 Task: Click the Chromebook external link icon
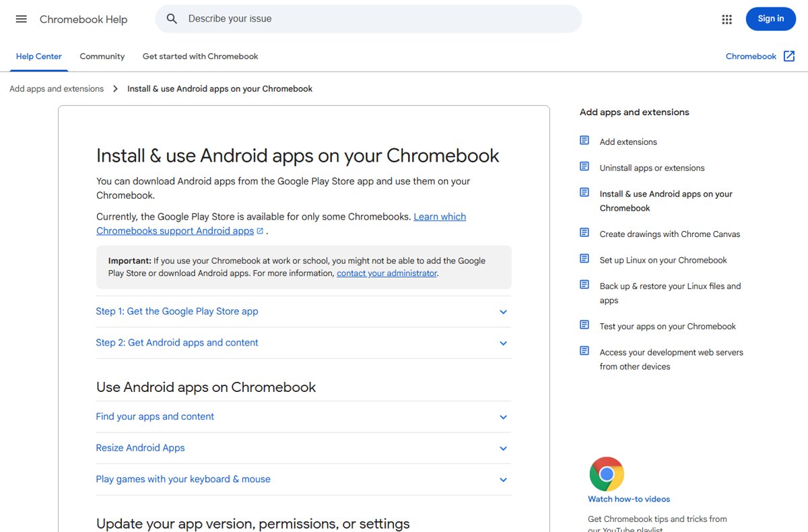pyautogui.click(x=789, y=57)
